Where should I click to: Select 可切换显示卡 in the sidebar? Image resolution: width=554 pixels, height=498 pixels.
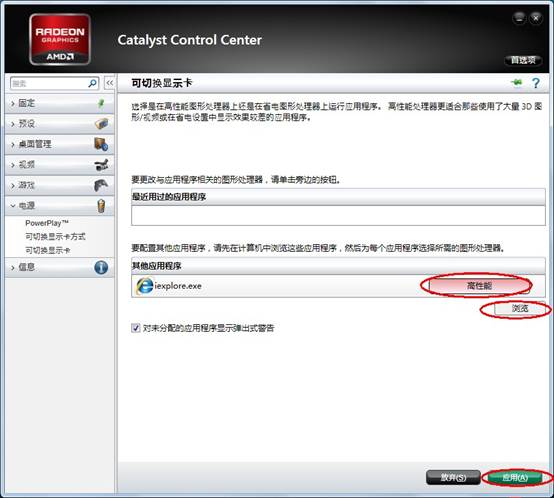click(x=48, y=250)
